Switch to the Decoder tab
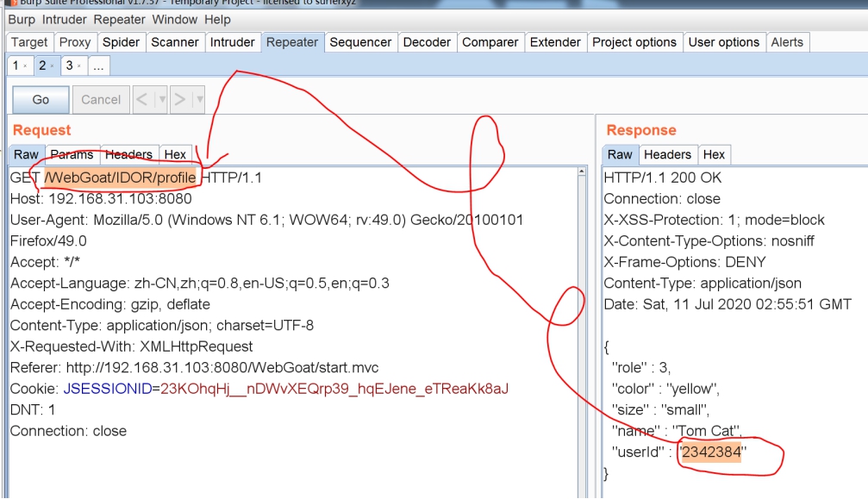This screenshot has width=868, height=499. [x=427, y=42]
